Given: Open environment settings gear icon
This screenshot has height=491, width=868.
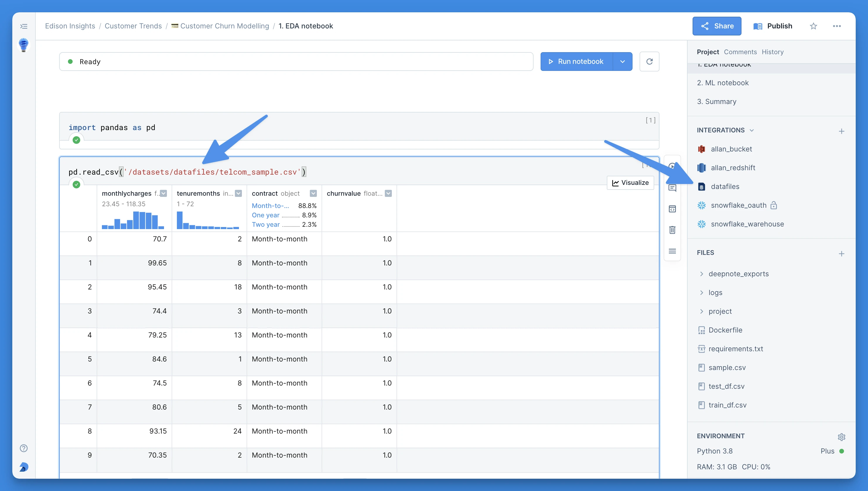Looking at the screenshot, I should 841,437.
